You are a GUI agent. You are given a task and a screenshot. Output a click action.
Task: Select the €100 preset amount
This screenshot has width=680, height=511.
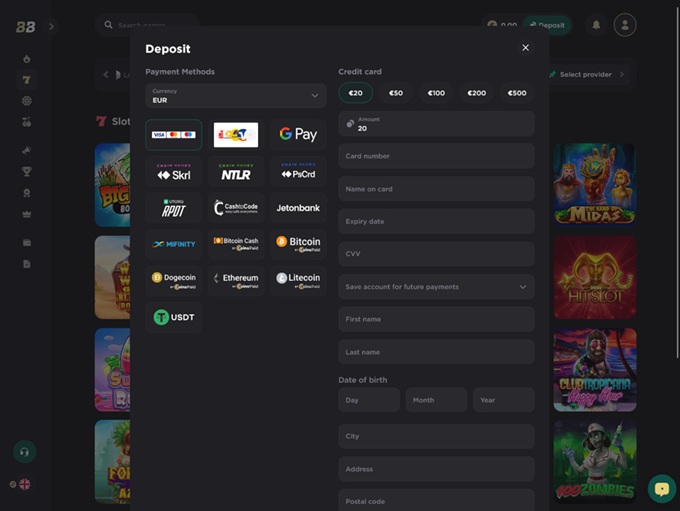(436, 93)
